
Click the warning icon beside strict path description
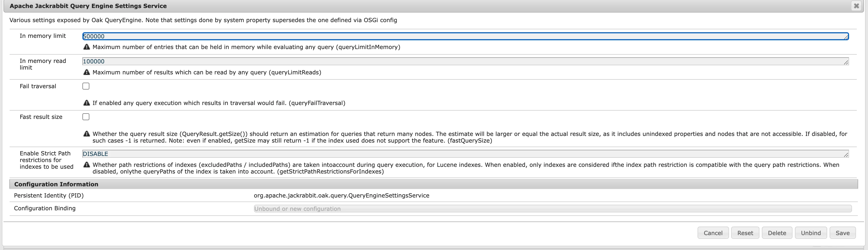click(x=87, y=164)
